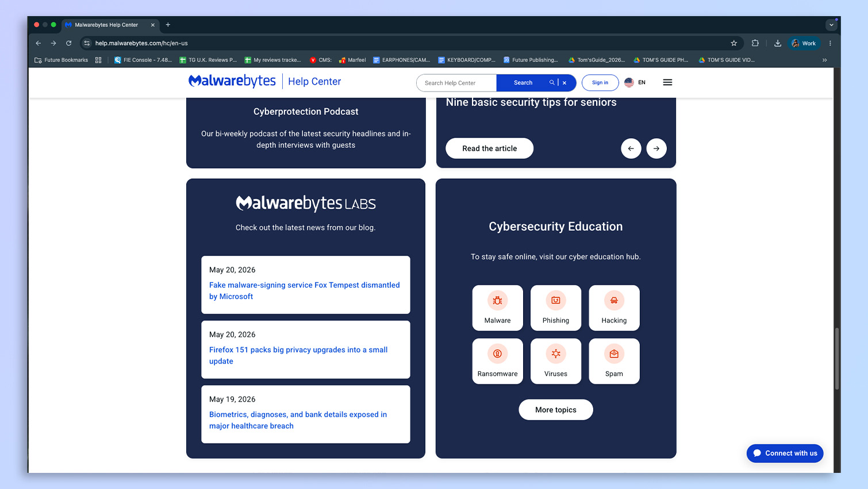Open TOM'S GUIDE PH bookmark
This screenshot has width=868, height=489.
(661, 60)
